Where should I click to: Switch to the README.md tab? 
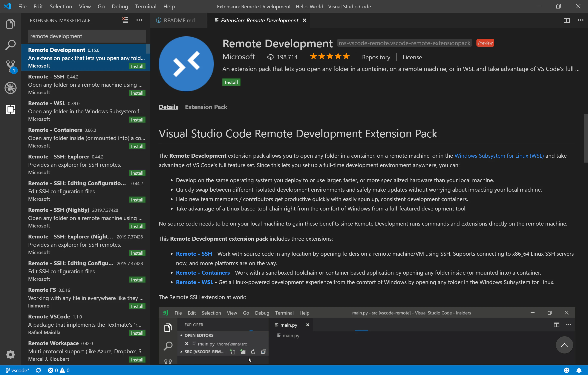[x=179, y=20]
